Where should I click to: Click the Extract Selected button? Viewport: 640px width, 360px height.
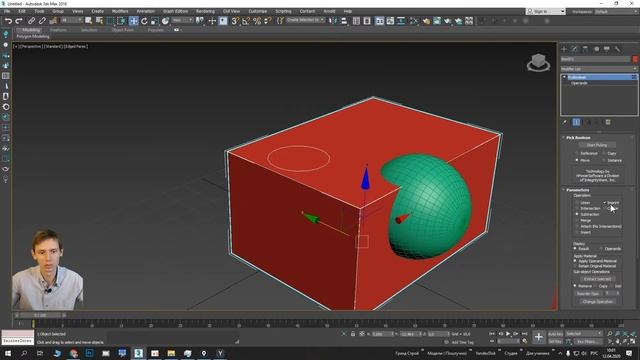597,279
